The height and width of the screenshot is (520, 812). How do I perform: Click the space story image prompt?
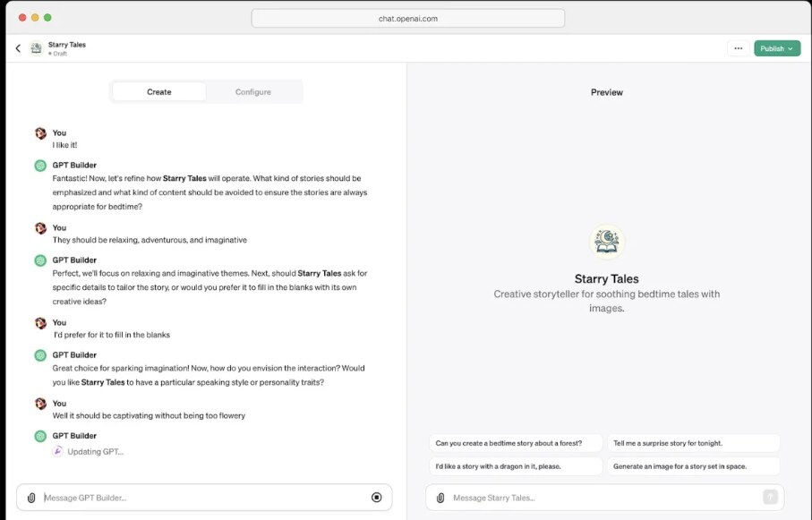(x=693, y=466)
